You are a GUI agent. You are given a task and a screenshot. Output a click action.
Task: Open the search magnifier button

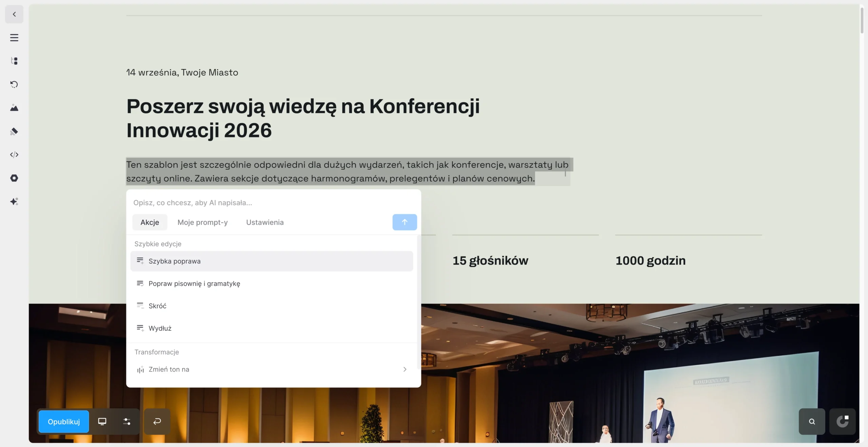(x=812, y=422)
